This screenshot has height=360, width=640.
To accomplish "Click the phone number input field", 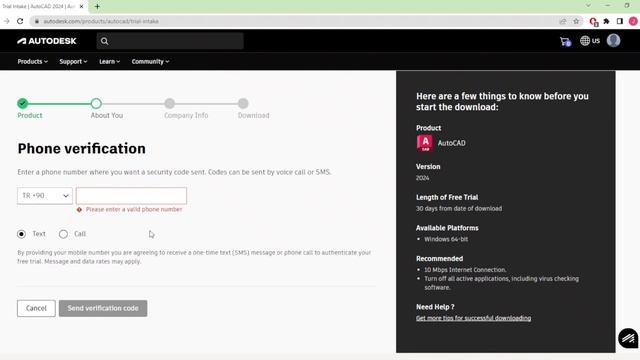I will tap(131, 196).
